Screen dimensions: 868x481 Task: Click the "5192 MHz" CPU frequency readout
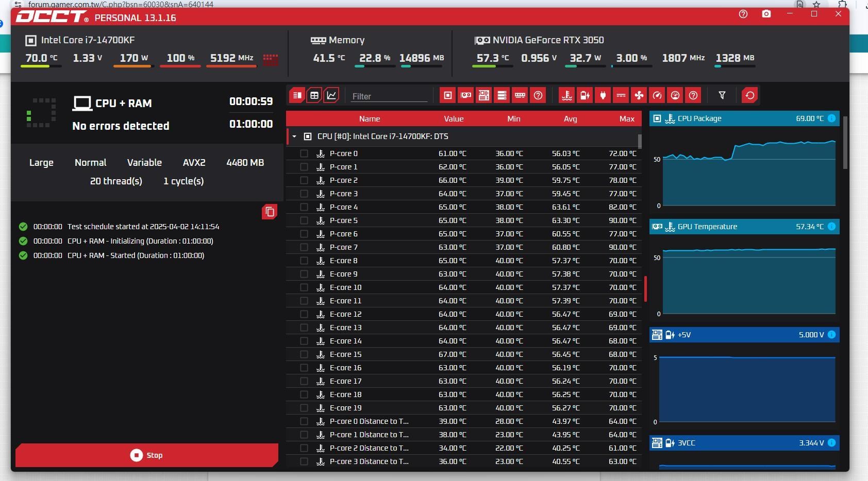pos(232,58)
